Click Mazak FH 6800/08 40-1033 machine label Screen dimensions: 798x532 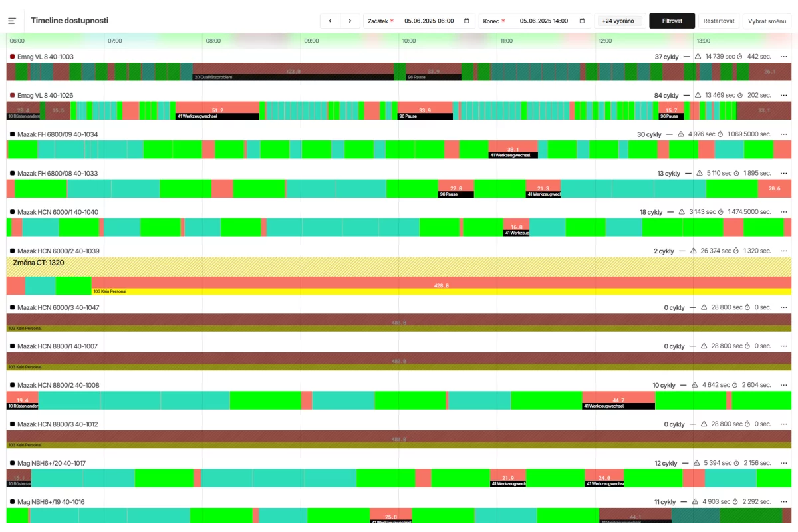click(57, 174)
